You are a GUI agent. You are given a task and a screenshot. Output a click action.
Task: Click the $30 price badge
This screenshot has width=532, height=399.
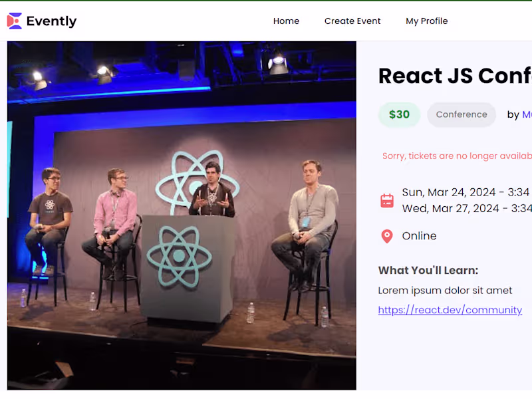[x=399, y=114]
